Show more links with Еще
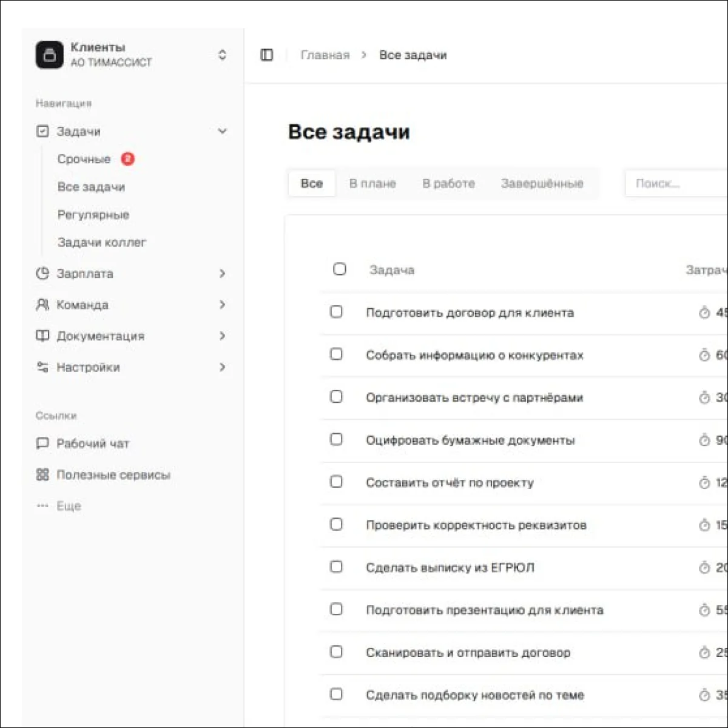This screenshot has width=728, height=728. click(x=69, y=506)
